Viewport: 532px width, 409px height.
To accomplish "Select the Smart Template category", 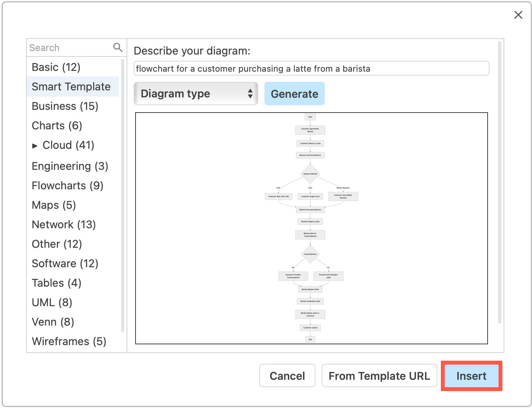I will [70, 86].
